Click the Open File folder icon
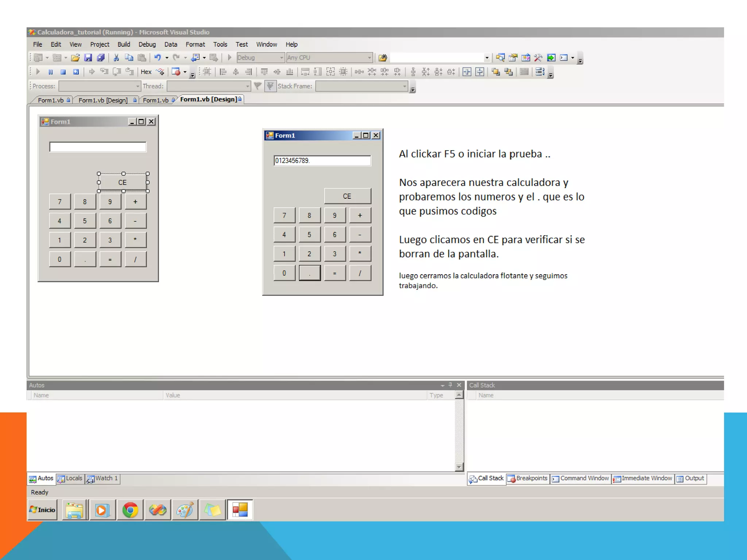 75,58
